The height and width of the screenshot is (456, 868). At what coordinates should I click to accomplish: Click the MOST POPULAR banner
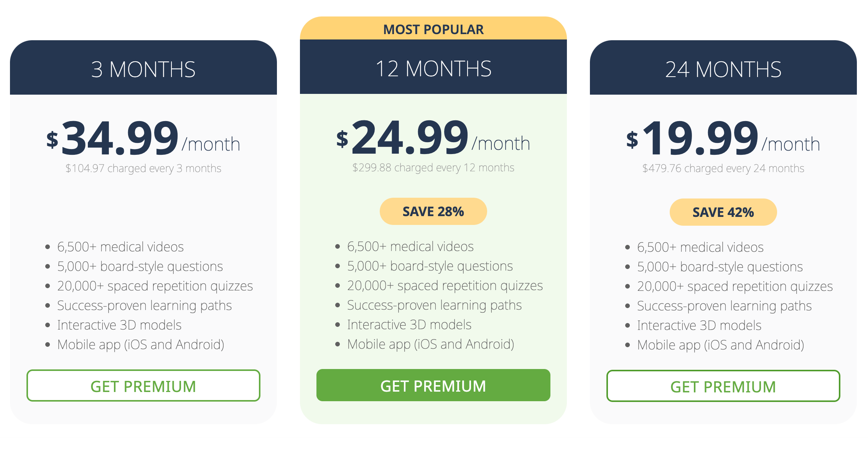point(433,29)
